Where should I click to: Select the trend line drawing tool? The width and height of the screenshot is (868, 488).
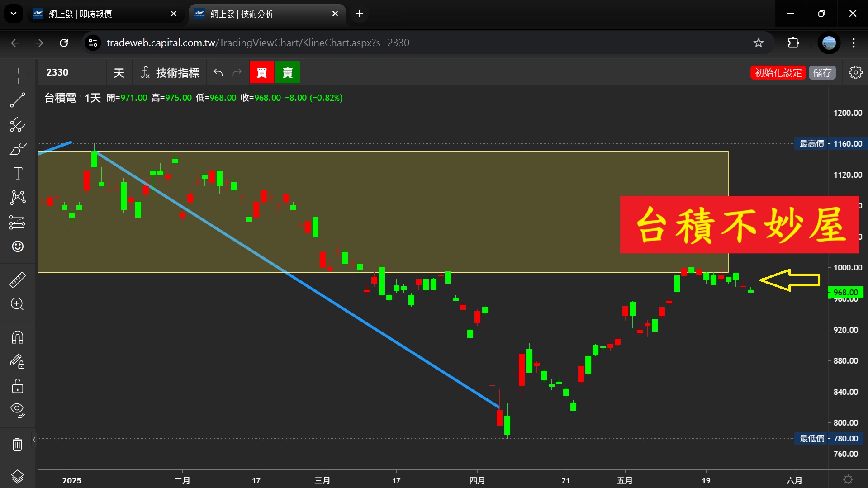click(18, 100)
